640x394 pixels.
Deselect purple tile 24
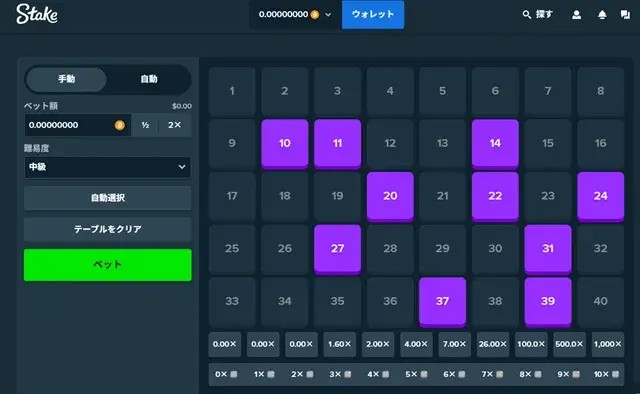coord(600,196)
